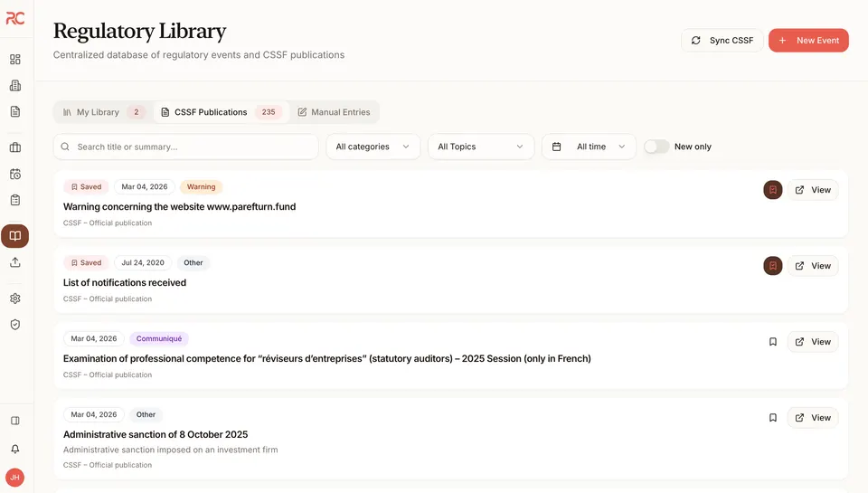Click the 235 count badge on CSSF Publications
Image resolution: width=868 pixels, height=493 pixels.
tap(269, 112)
